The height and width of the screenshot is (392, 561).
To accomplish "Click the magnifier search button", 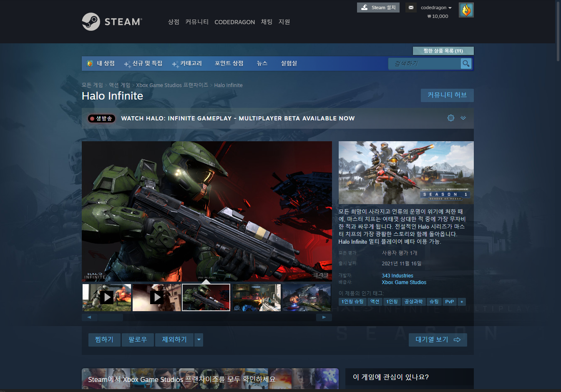I will (x=466, y=63).
